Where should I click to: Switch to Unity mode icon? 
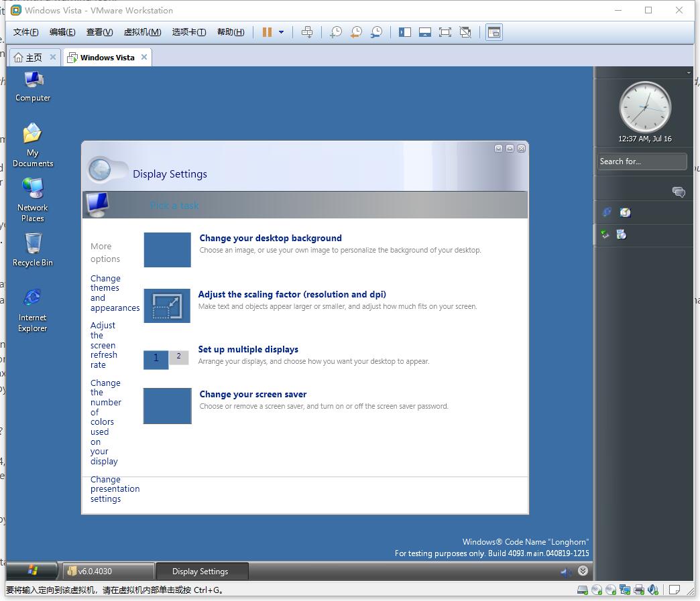click(x=465, y=32)
